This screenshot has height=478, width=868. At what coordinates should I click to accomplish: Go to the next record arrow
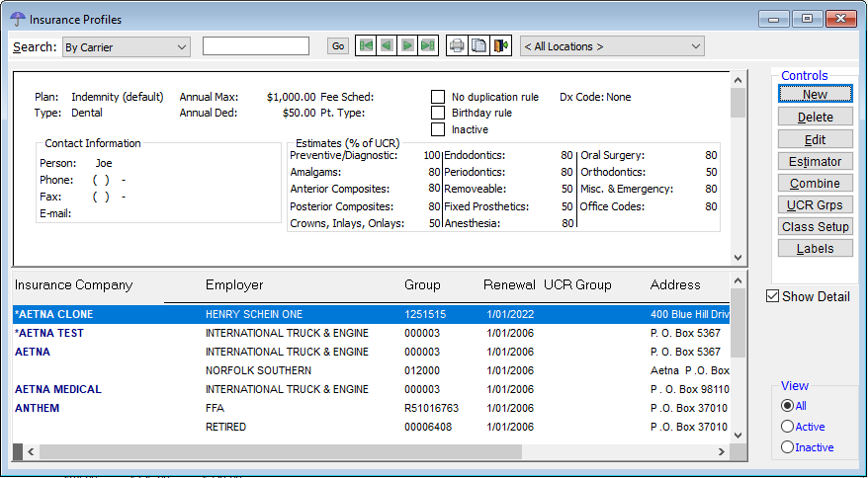[x=407, y=46]
